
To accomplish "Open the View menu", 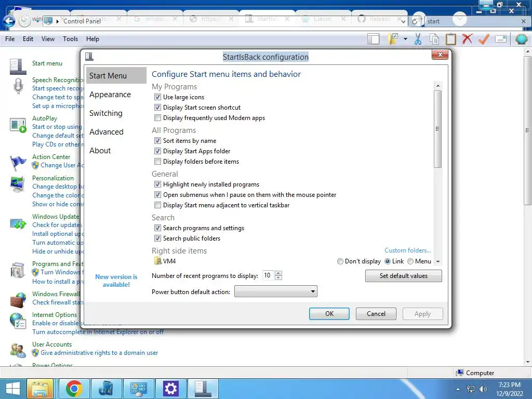I will pyautogui.click(x=48, y=39).
